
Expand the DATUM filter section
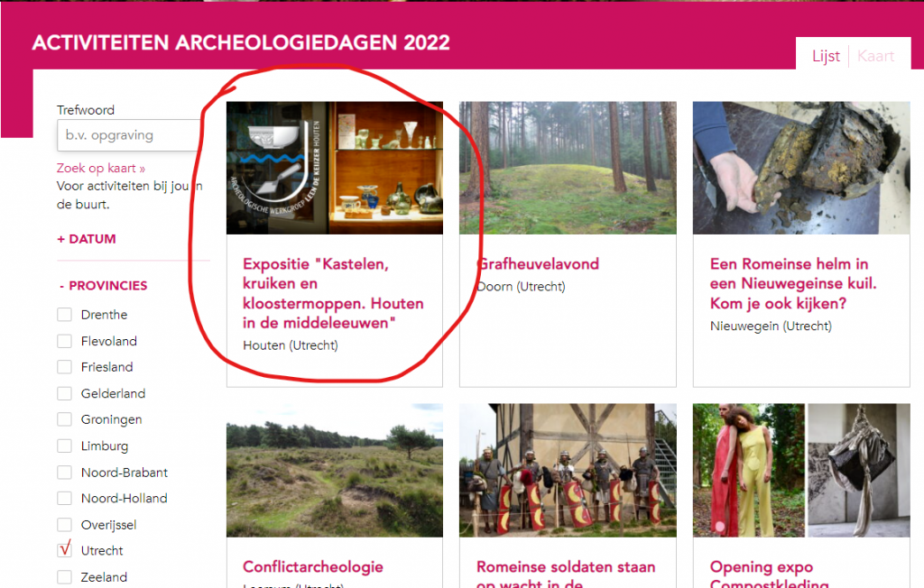87,239
